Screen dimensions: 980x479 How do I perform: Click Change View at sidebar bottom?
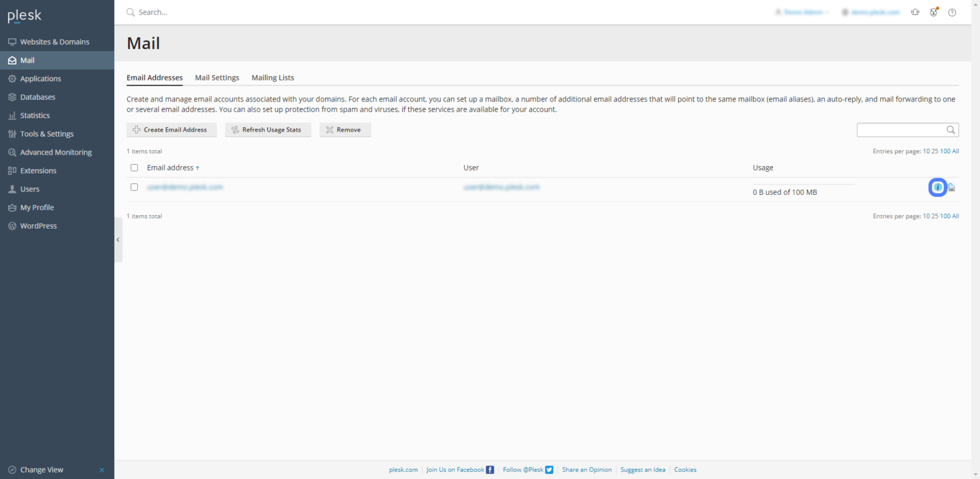point(41,470)
